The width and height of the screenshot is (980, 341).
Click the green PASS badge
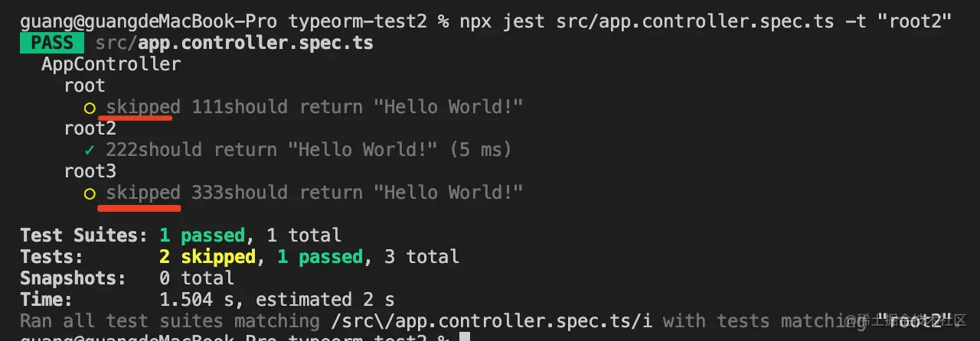pyautogui.click(x=53, y=43)
